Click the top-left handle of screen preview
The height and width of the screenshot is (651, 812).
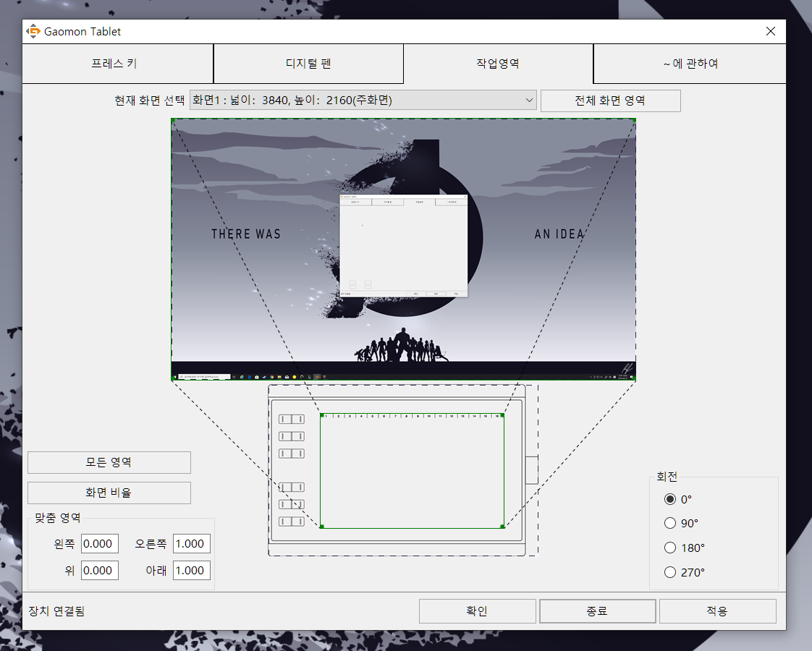point(173,120)
